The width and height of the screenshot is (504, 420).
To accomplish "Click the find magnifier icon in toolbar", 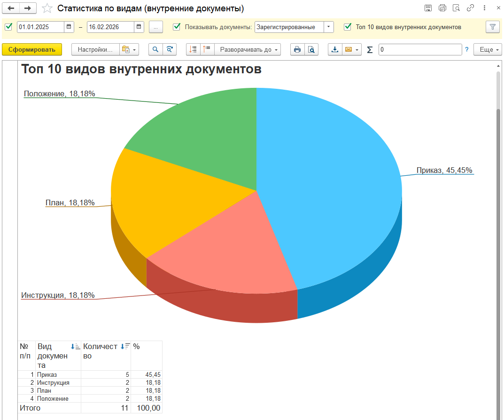I will (155, 49).
